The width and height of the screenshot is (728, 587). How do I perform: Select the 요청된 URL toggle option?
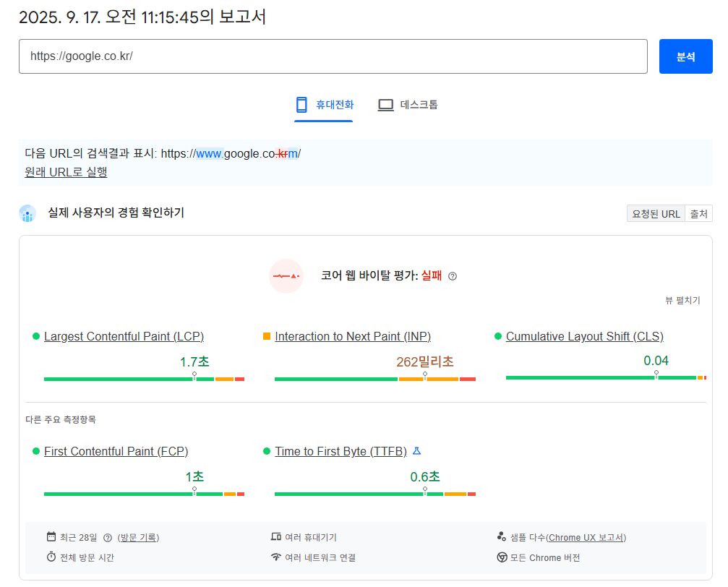656,214
